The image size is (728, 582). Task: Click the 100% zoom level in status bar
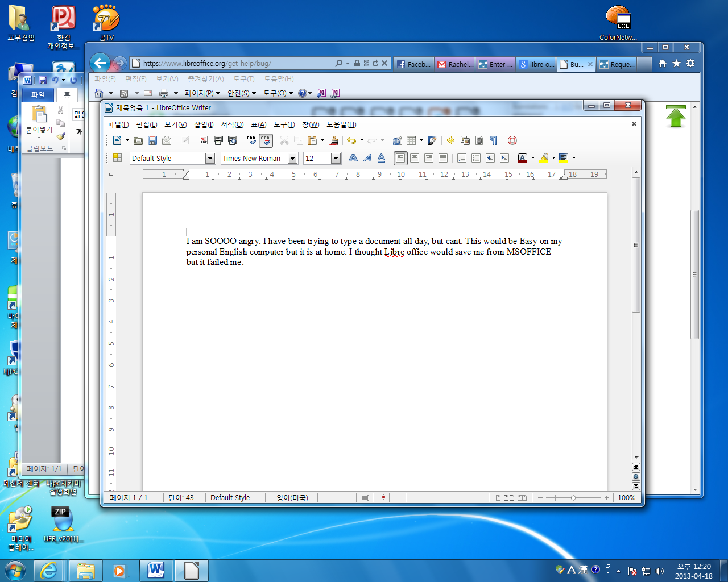pos(626,498)
